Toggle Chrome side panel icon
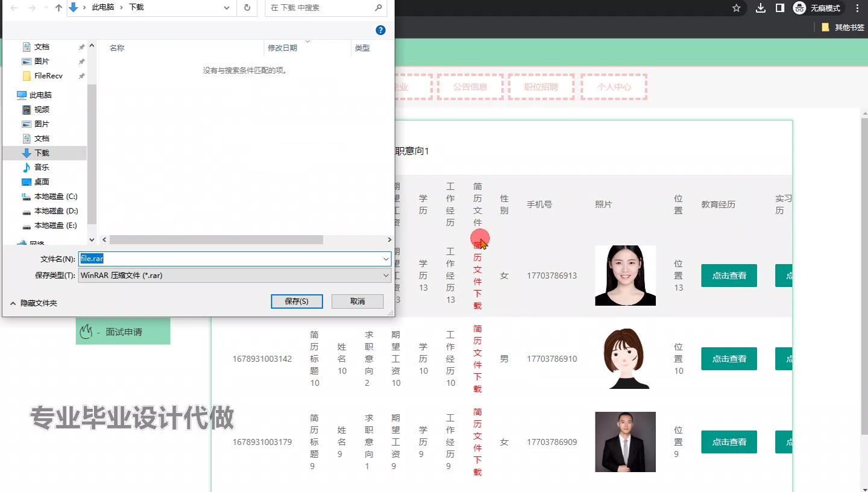The height and width of the screenshot is (492, 868). [x=779, y=8]
